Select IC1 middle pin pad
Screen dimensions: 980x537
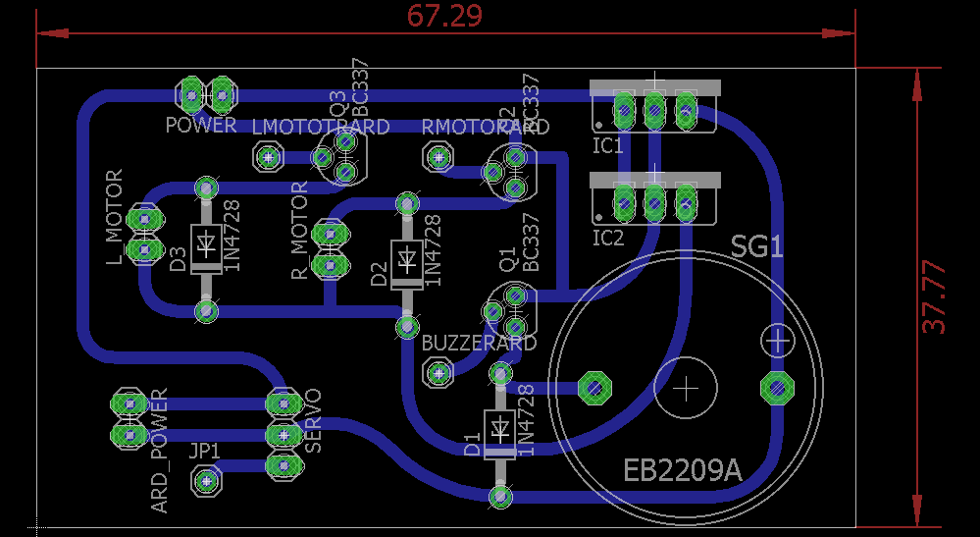click(654, 111)
